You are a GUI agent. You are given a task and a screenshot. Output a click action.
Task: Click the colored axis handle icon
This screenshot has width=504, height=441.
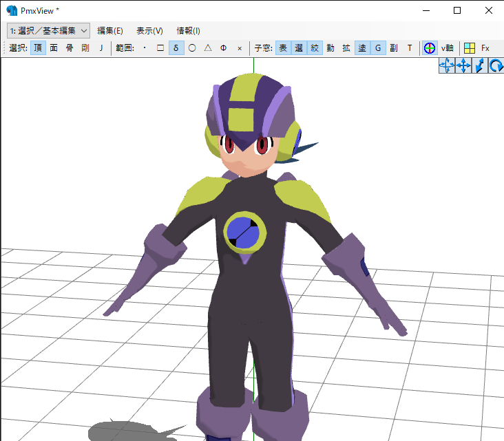(x=430, y=48)
